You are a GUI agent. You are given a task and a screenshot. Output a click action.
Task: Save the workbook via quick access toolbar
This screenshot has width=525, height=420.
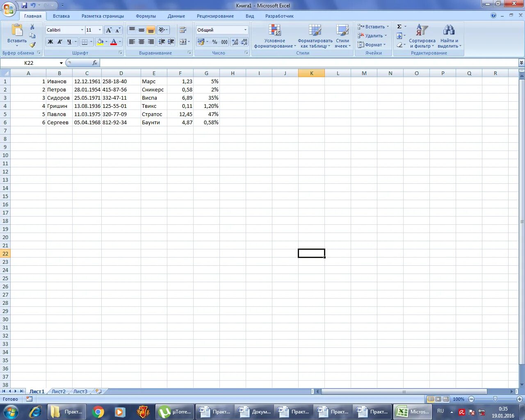[x=24, y=5]
